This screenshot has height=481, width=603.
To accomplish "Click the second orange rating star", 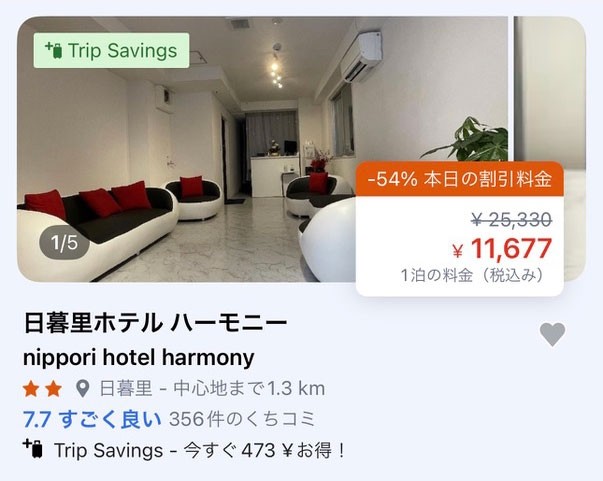I will [53, 389].
